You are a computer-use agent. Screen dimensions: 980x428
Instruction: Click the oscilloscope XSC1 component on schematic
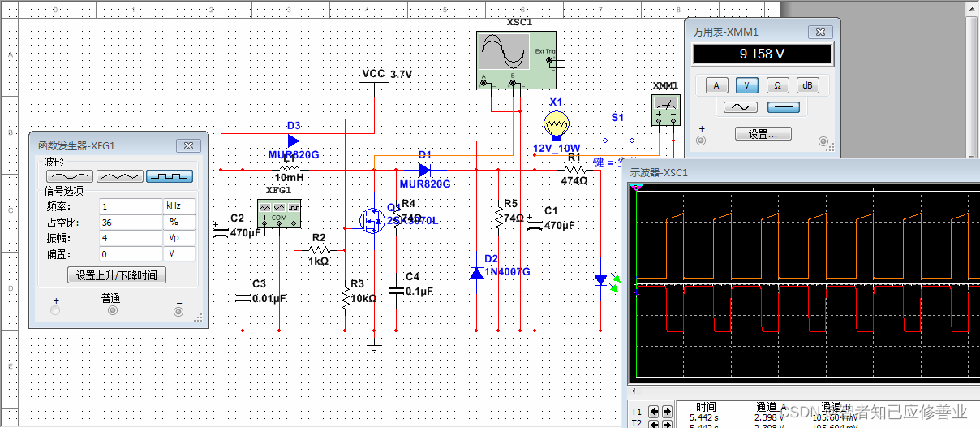[x=517, y=60]
